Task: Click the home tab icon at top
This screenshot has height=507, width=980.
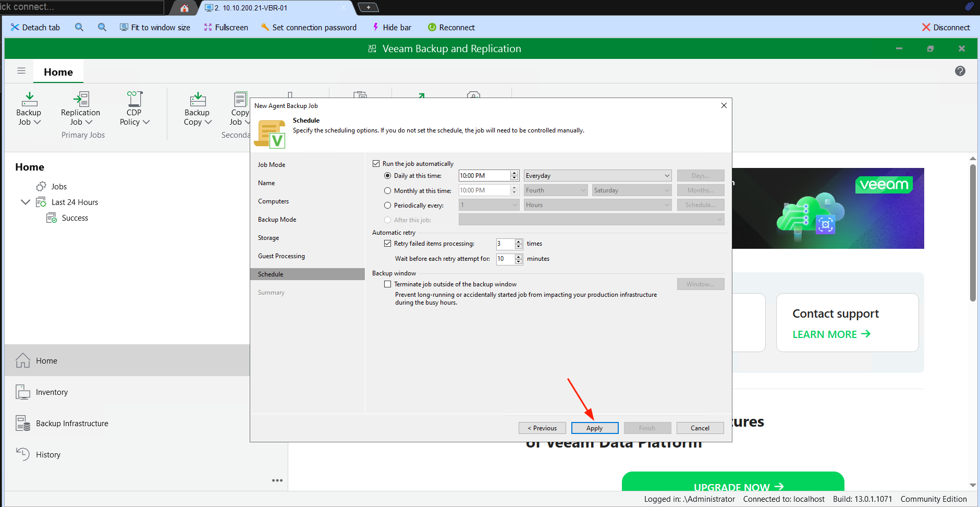Action: 185,8
